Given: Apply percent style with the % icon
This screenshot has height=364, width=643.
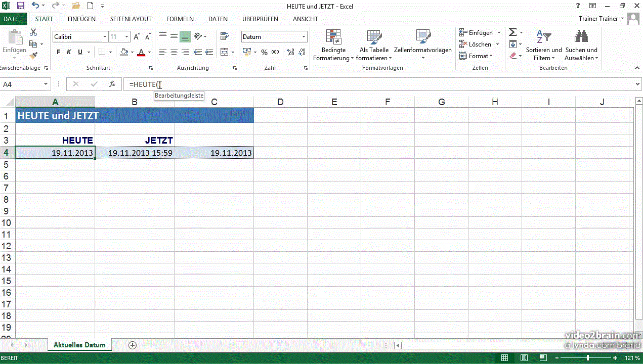Looking at the screenshot, I should tap(264, 52).
